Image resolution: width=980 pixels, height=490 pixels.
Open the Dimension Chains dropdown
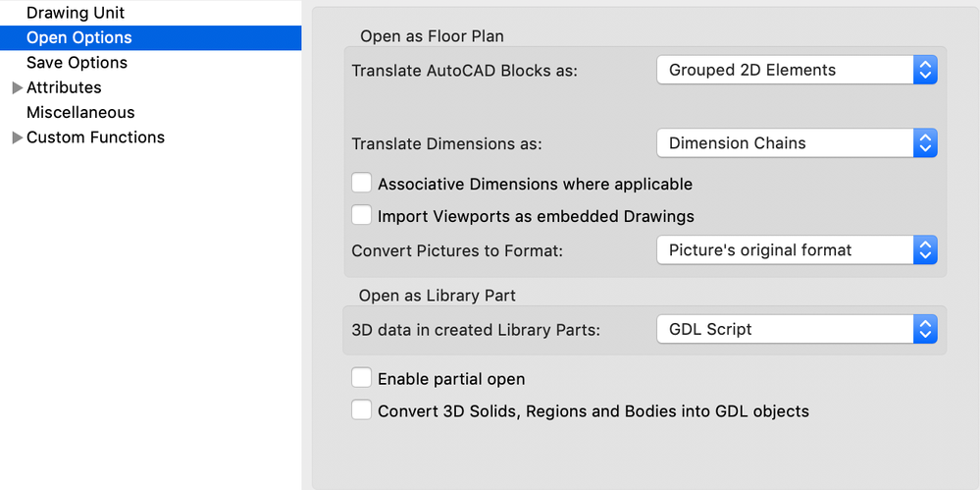click(x=784, y=142)
